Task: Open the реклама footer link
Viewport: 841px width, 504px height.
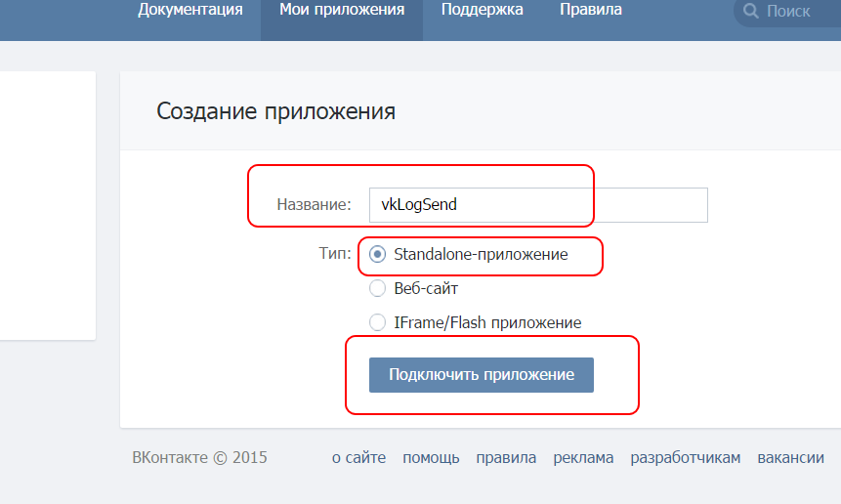Action: point(583,457)
